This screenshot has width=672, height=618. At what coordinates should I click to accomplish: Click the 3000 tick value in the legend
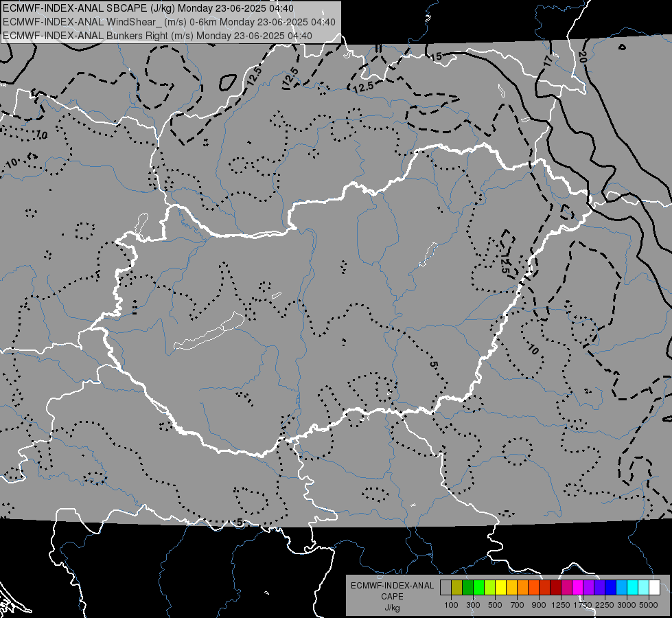(627, 605)
